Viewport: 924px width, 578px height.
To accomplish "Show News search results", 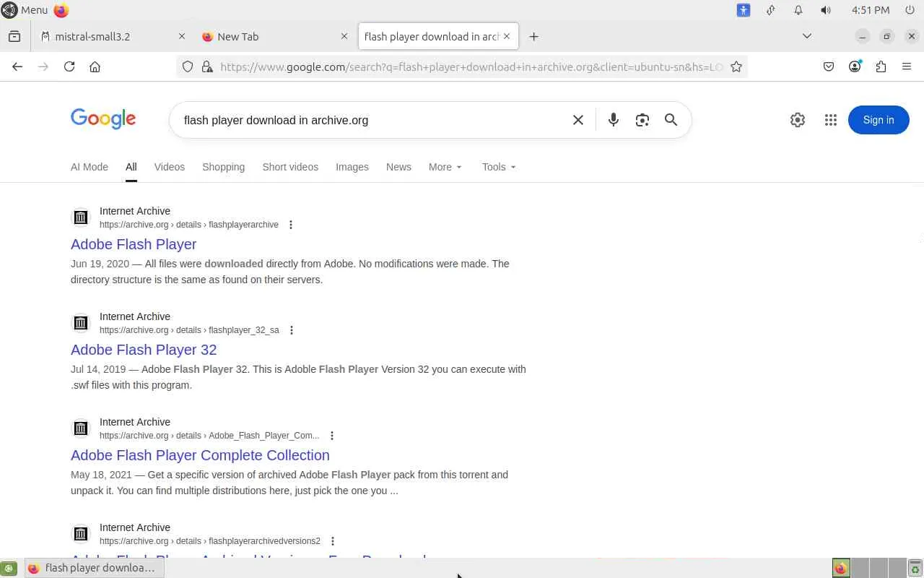I will (398, 167).
